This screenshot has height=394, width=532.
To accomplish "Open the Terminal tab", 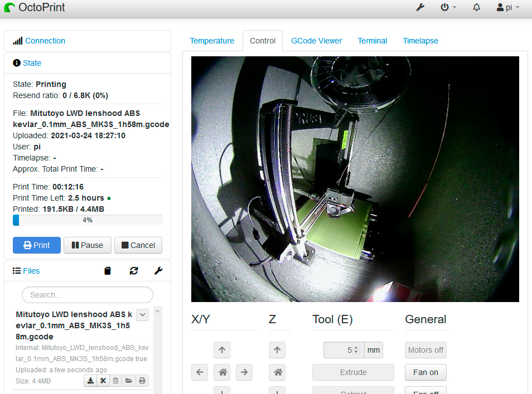I will pyautogui.click(x=373, y=41).
